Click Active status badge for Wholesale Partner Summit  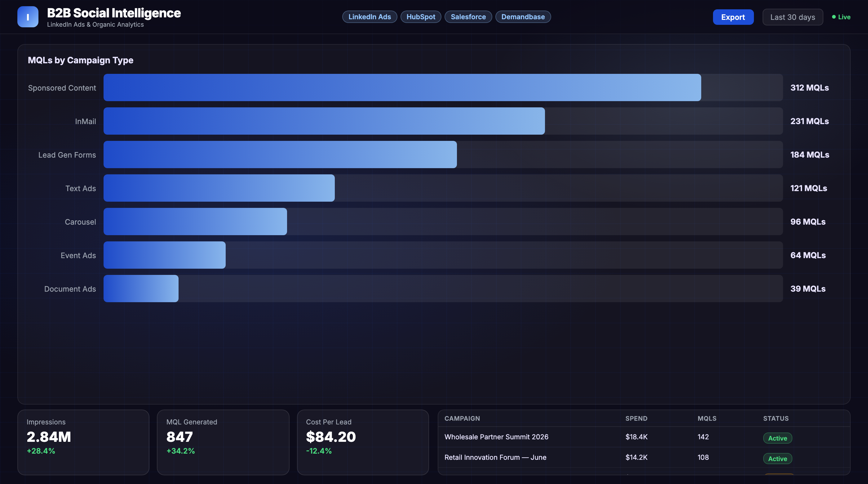777,438
